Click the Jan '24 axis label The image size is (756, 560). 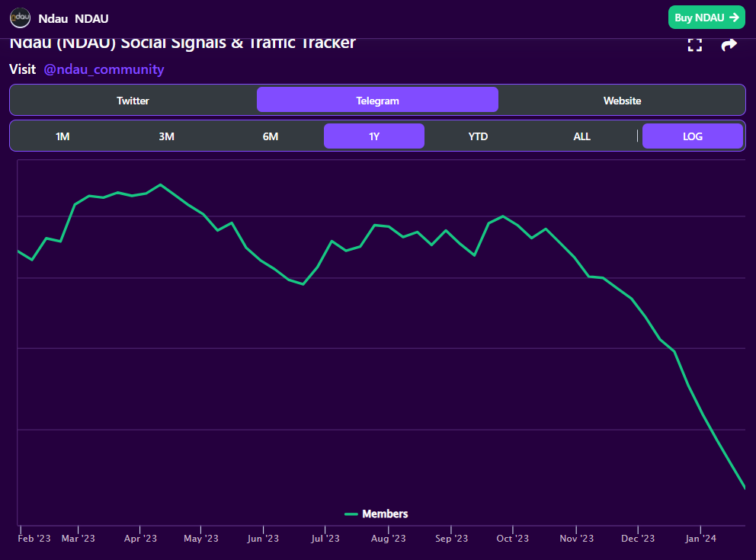tap(700, 539)
